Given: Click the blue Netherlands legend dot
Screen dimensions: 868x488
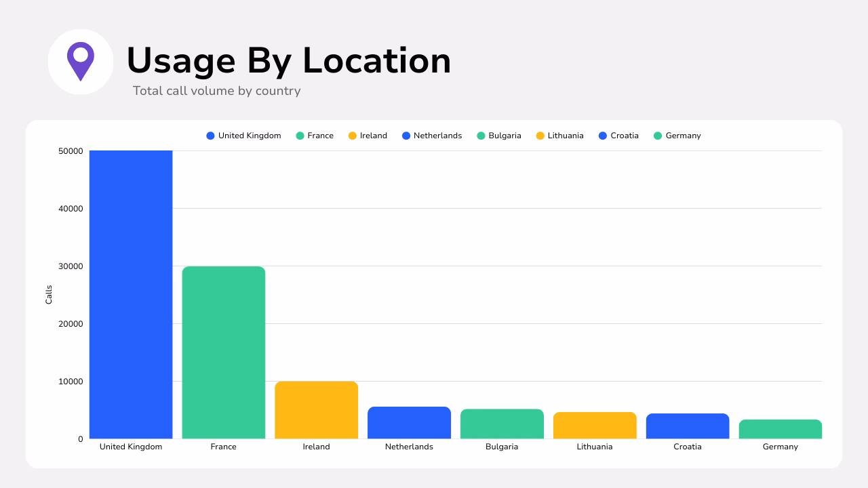Looking at the screenshot, I should [x=406, y=136].
